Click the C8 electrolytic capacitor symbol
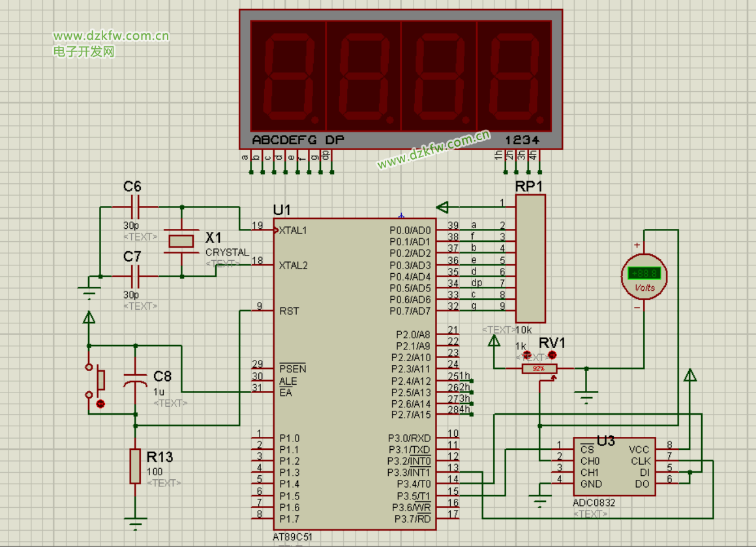Viewport: 756px width, 547px height. click(136, 381)
